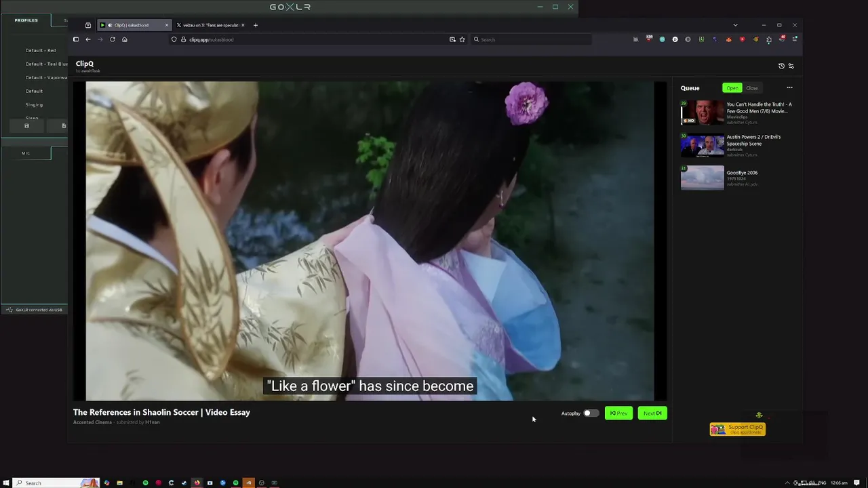Image resolution: width=868 pixels, height=488 pixels.
Task: Click the Shaolin Soccer video player
Action: click(370, 241)
